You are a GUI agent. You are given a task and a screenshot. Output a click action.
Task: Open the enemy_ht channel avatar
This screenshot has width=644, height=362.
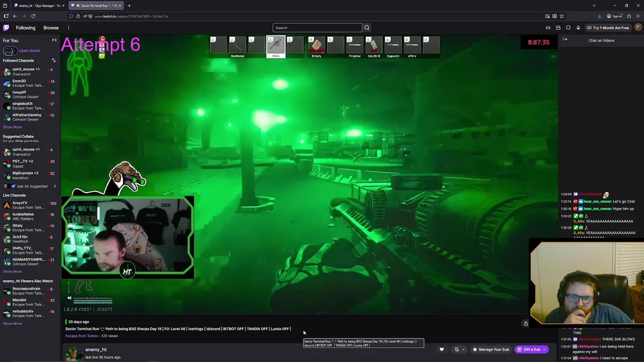[73, 353]
